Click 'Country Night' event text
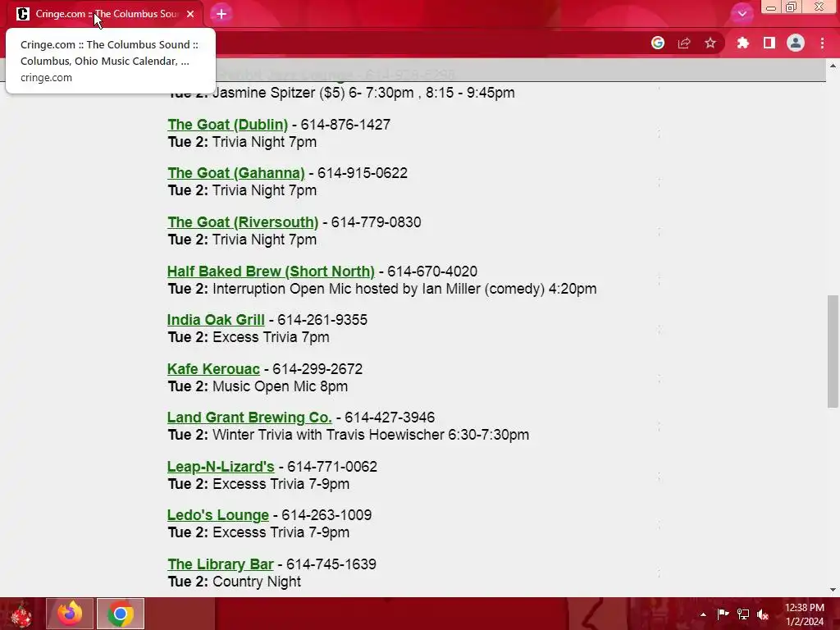This screenshot has width=840, height=630. [257, 582]
